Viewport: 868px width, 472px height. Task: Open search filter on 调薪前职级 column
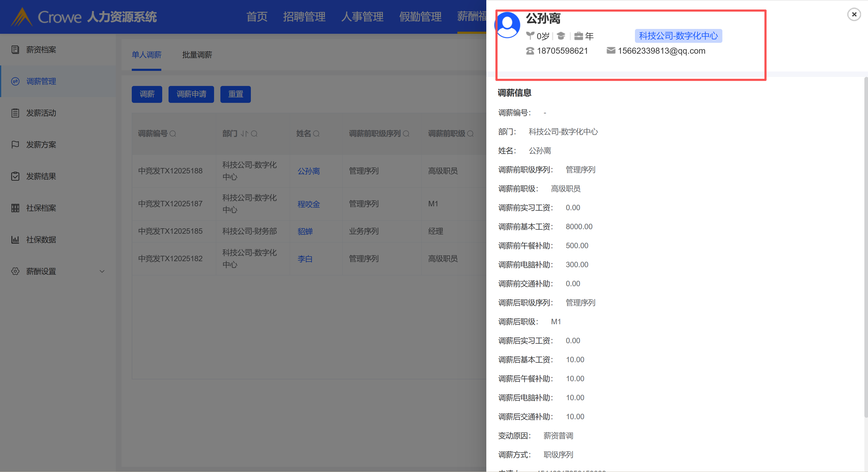click(x=470, y=134)
